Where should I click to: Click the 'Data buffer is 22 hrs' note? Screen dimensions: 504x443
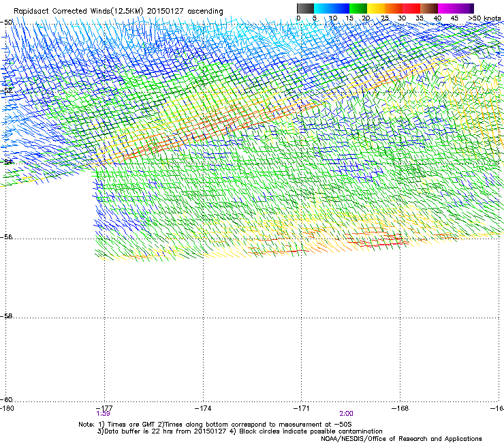pyautogui.click(x=140, y=431)
